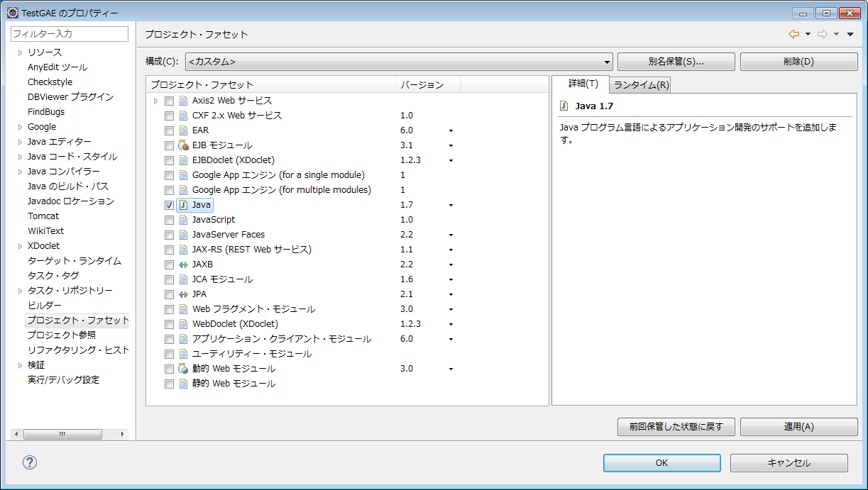This screenshot has width=868, height=490.
Task: Click the JAXB facet icon
Action: [x=183, y=265]
